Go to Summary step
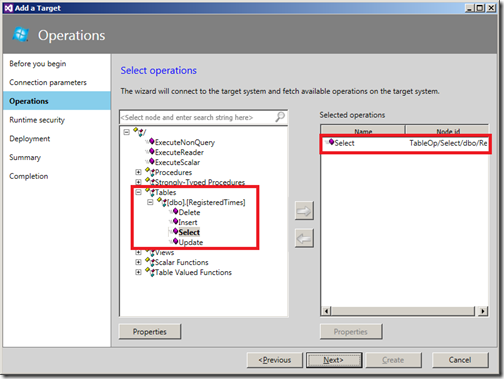Screen dimensions: 504x379 pos(25,157)
